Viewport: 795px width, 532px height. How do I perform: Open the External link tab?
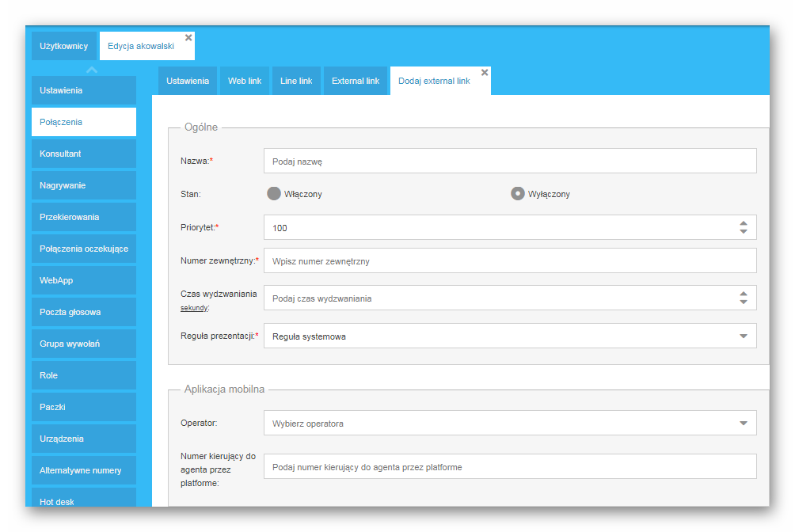(356, 81)
